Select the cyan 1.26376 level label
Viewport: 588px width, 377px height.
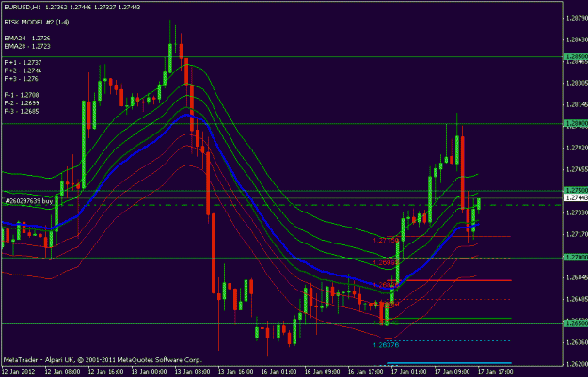[x=386, y=345]
